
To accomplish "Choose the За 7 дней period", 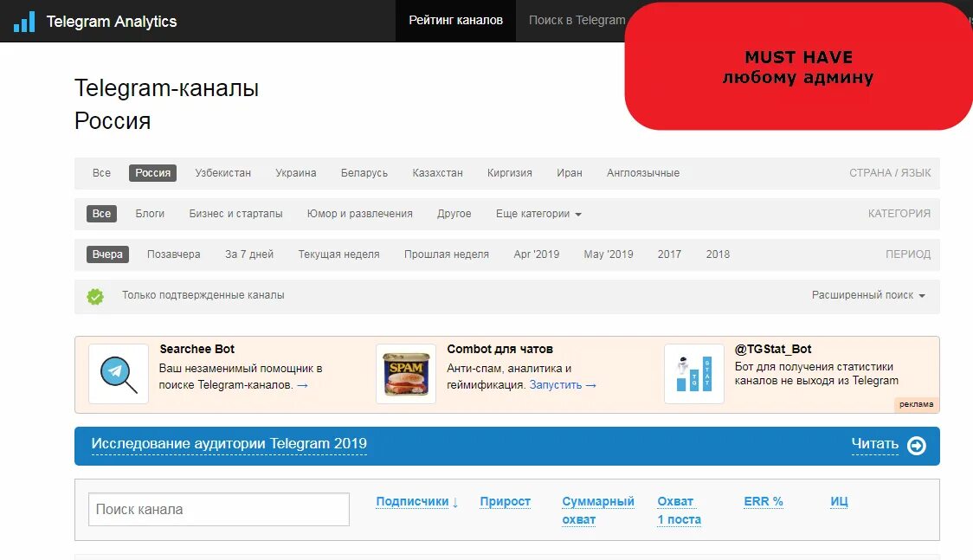I will click(x=248, y=254).
